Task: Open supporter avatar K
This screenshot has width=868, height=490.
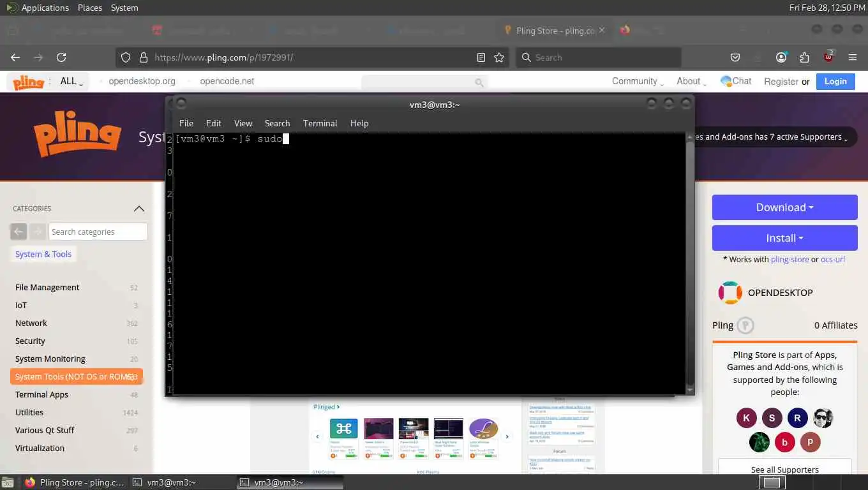Action: click(746, 419)
